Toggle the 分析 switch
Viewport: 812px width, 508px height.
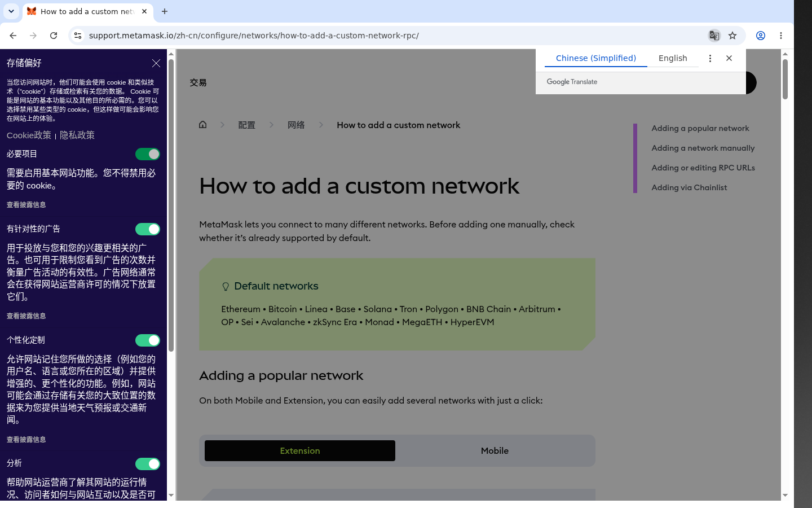[x=148, y=464]
